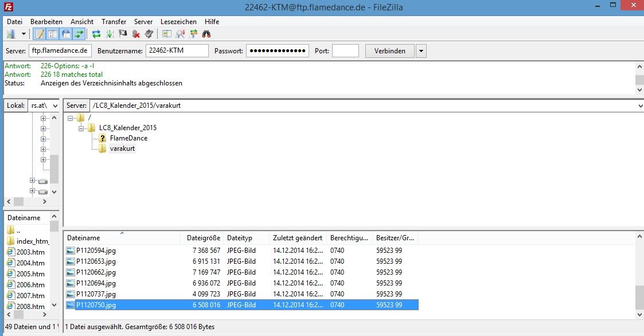Image resolution: width=644 pixels, height=336 pixels.
Task: Click the disconnect from server icon
Action: pos(136,34)
